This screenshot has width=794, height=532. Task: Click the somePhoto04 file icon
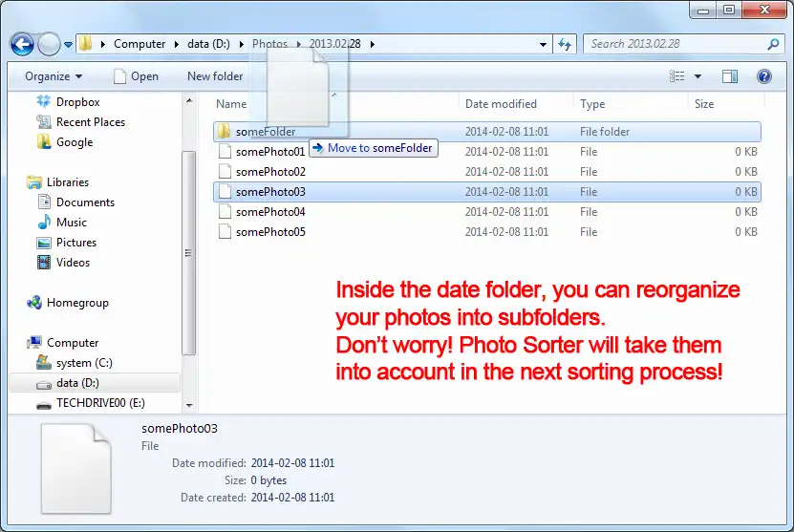tap(225, 212)
